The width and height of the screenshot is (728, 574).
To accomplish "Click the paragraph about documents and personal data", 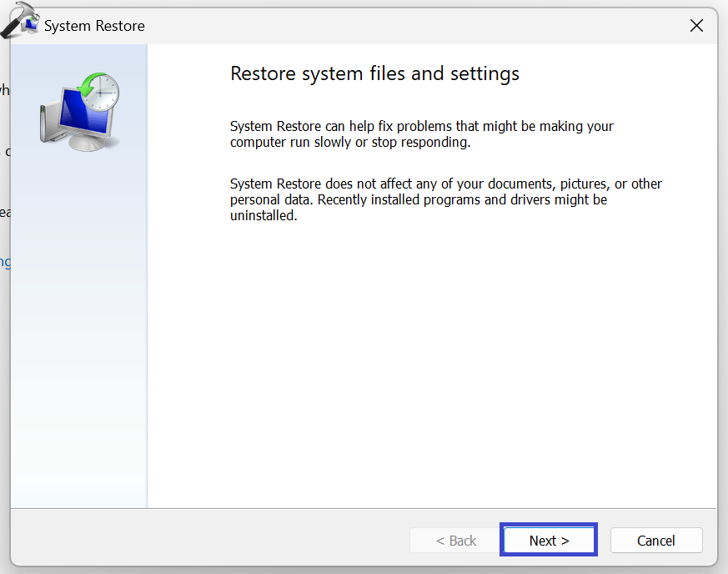I will pyautogui.click(x=445, y=199).
